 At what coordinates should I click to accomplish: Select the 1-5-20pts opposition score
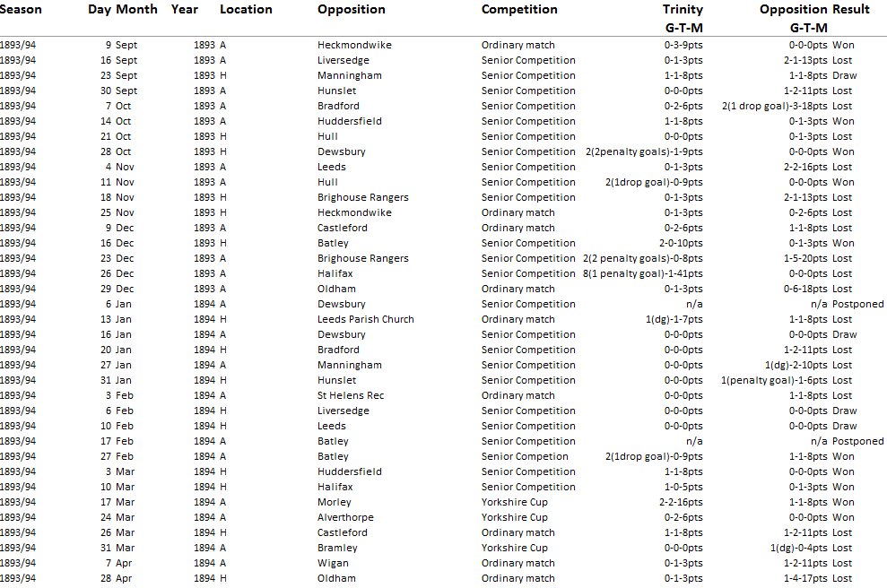click(x=805, y=258)
